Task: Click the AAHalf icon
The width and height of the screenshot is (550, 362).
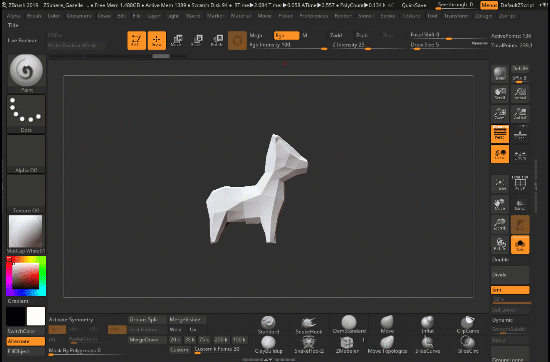Action: click(520, 114)
